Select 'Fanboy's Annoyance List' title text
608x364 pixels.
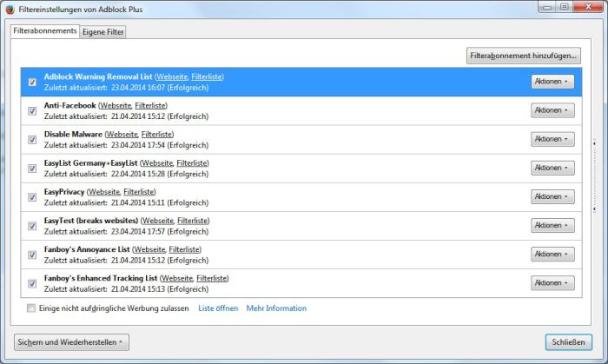click(87, 249)
